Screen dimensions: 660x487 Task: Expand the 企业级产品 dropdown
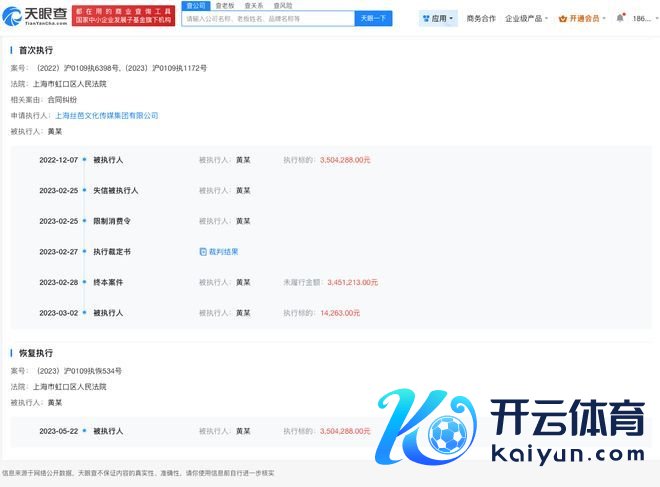[528, 18]
